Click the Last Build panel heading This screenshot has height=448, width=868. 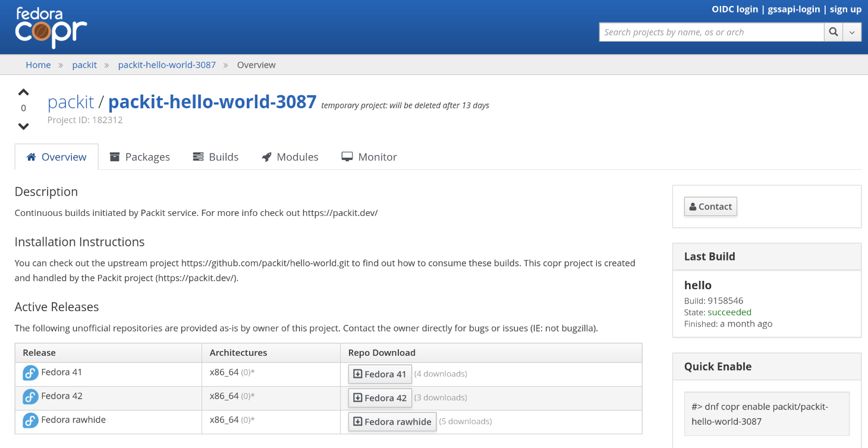tap(710, 256)
